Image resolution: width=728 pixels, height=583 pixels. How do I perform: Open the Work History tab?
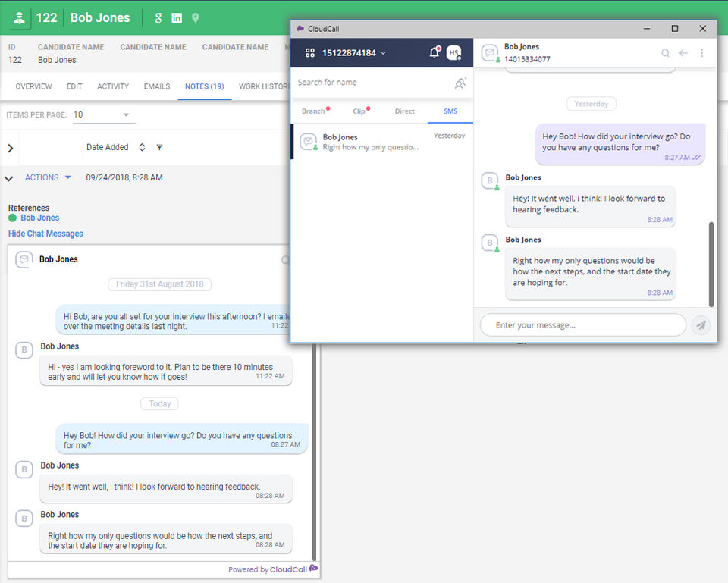(x=264, y=86)
